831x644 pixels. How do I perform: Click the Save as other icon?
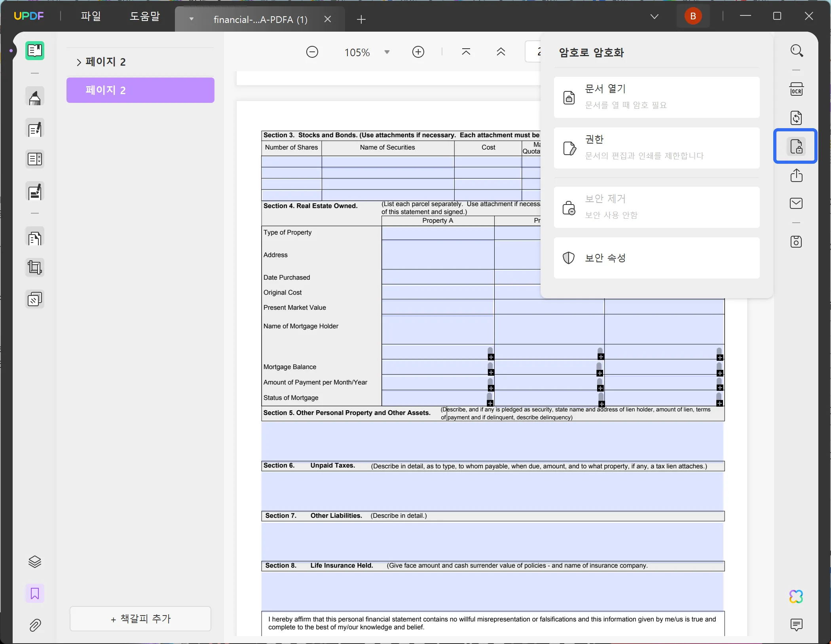(797, 242)
